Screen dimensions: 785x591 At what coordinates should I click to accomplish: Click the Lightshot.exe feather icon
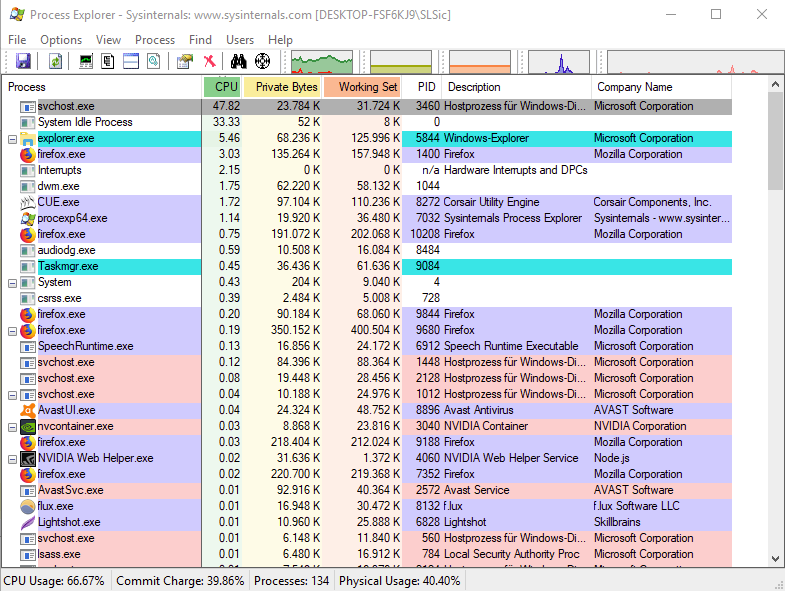click(x=28, y=522)
